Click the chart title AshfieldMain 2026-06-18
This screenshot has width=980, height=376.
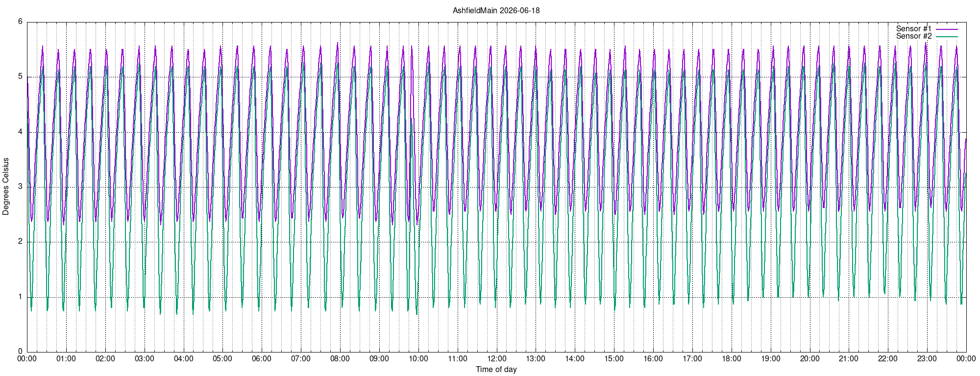coord(496,10)
